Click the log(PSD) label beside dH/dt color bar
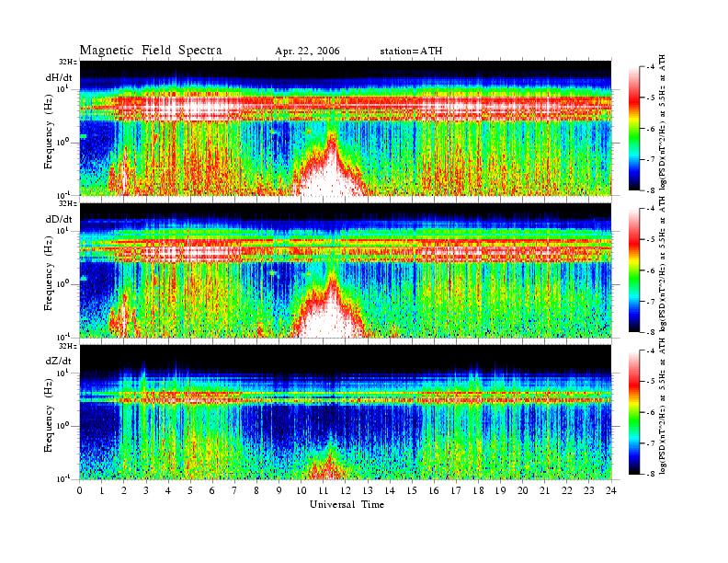The image size is (728, 563). [663, 122]
